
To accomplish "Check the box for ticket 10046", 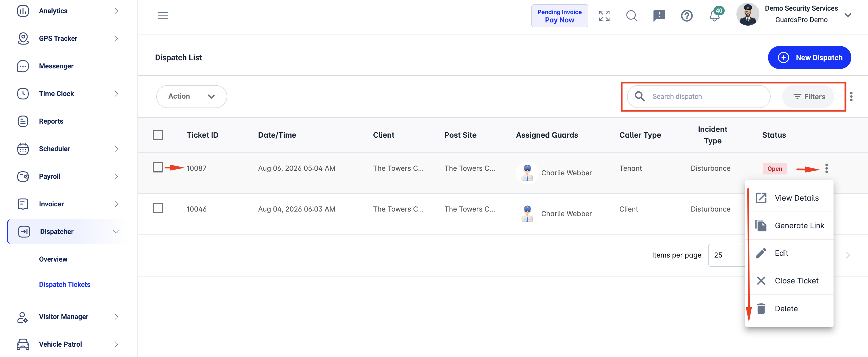I will coord(158,208).
